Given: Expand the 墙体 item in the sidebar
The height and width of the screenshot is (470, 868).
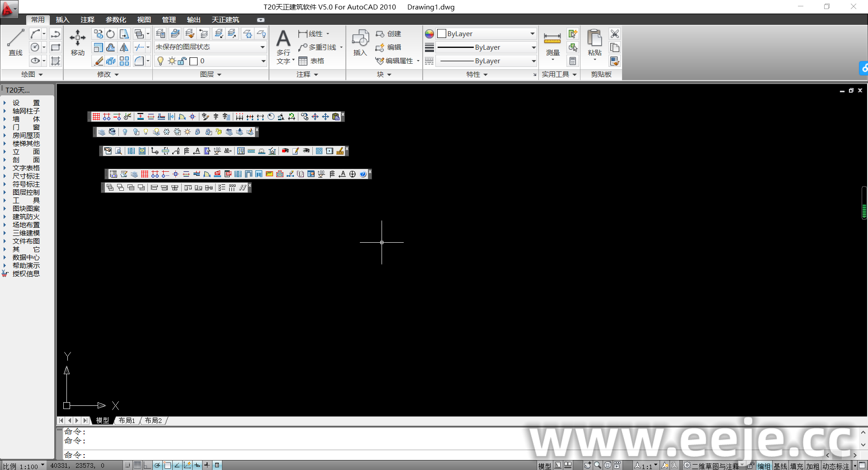Looking at the screenshot, I should tap(26, 119).
